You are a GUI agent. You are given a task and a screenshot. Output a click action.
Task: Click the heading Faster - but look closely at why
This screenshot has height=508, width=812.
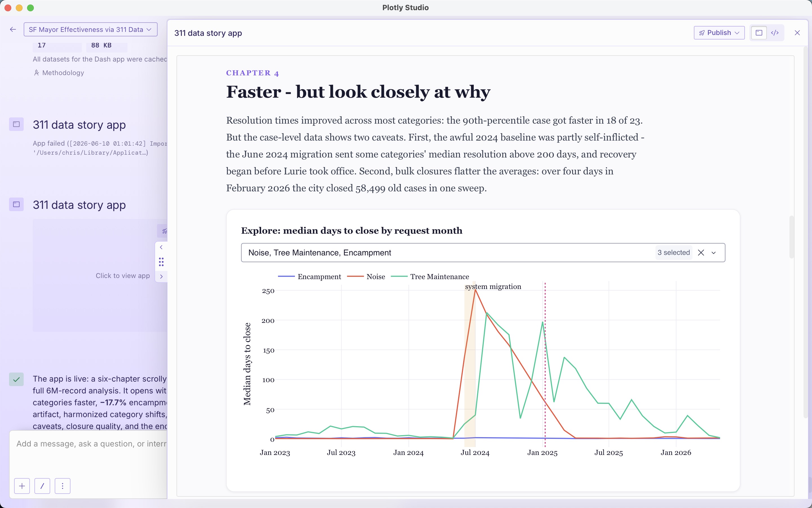tap(358, 92)
